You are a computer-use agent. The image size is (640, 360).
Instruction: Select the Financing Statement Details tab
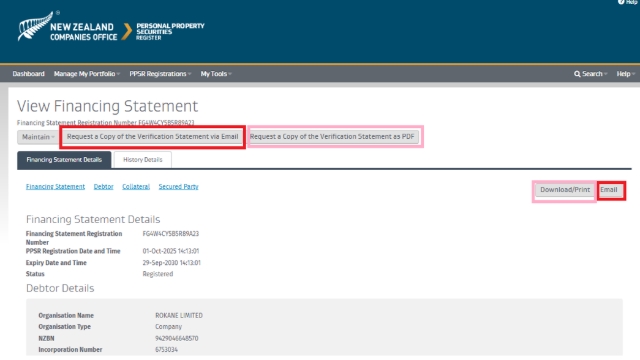(x=64, y=160)
